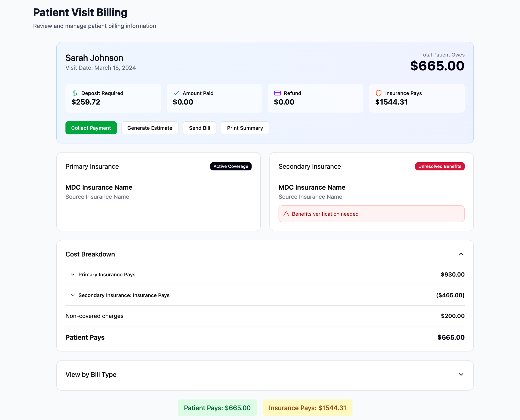Click the Non-covered charges row
The image size is (520, 420).
pos(265,316)
